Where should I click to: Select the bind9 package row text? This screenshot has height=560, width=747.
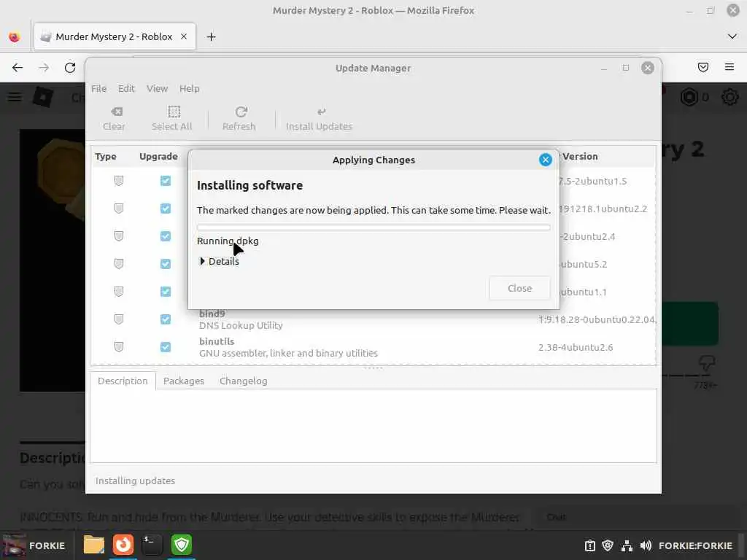click(x=241, y=319)
